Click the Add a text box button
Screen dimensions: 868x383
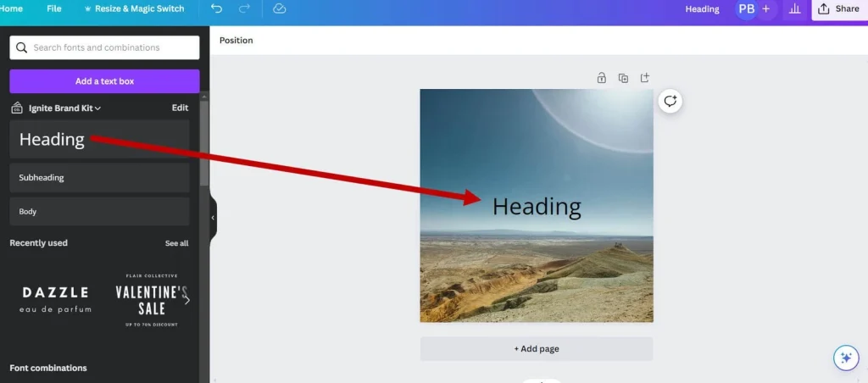click(x=104, y=81)
